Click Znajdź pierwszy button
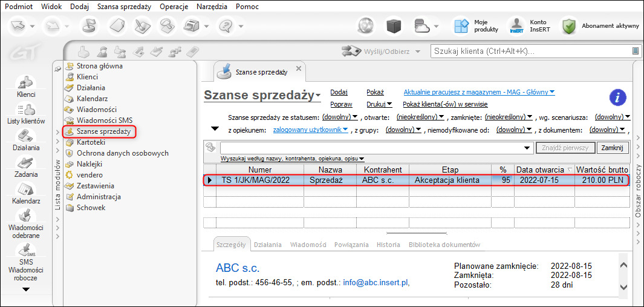This screenshot has width=644, height=307. click(565, 148)
